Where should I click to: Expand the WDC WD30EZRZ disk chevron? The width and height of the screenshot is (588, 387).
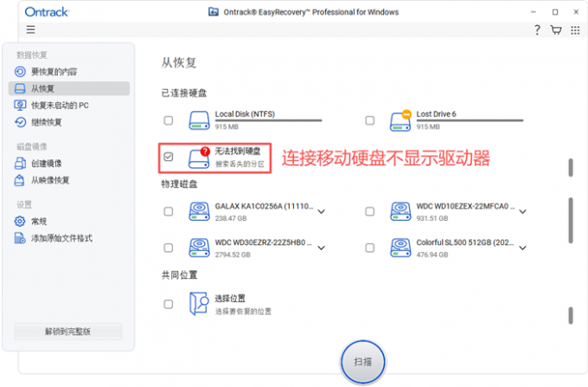322,248
